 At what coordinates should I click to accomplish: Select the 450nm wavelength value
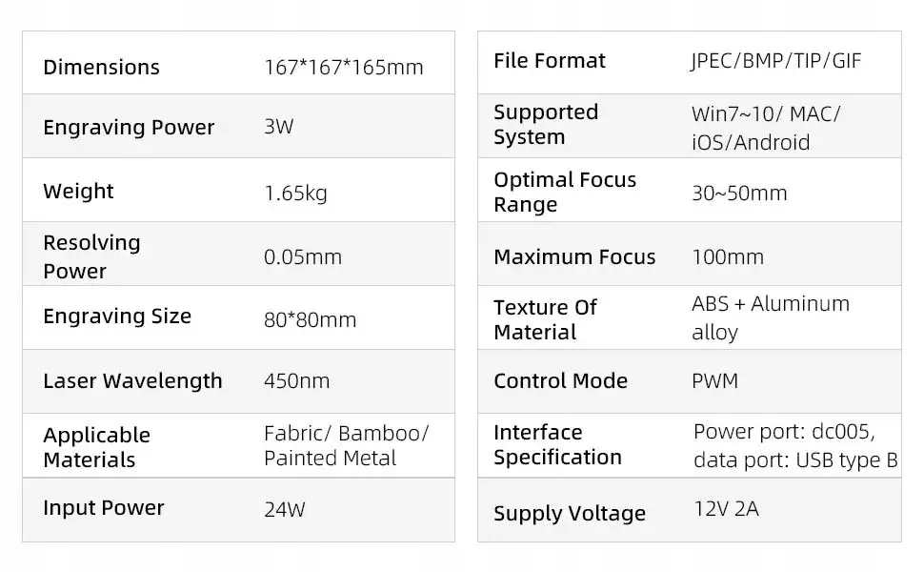pyautogui.click(x=296, y=381)
